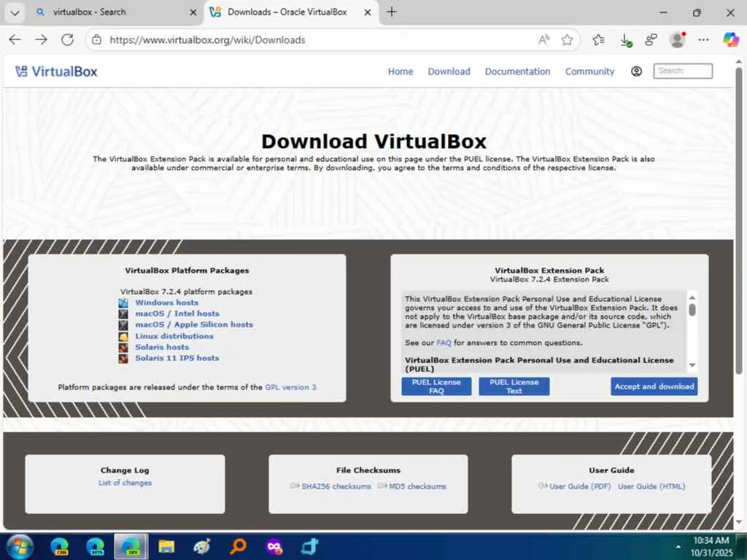Click the browser Forward arrow
The height and width of the screenshot is (560, 747).
point(42,39)
